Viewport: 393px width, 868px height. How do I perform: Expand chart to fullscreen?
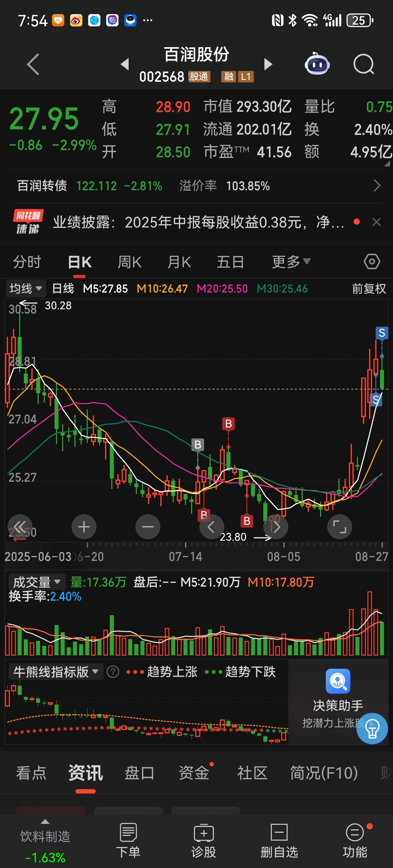click(x=340, y=526)
